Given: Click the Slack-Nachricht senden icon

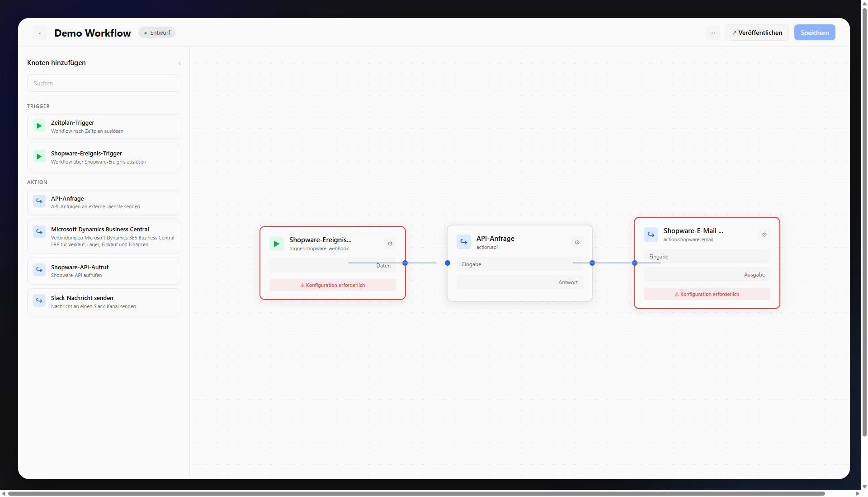Looking at the screenshot, I should (x=39, y=301).
